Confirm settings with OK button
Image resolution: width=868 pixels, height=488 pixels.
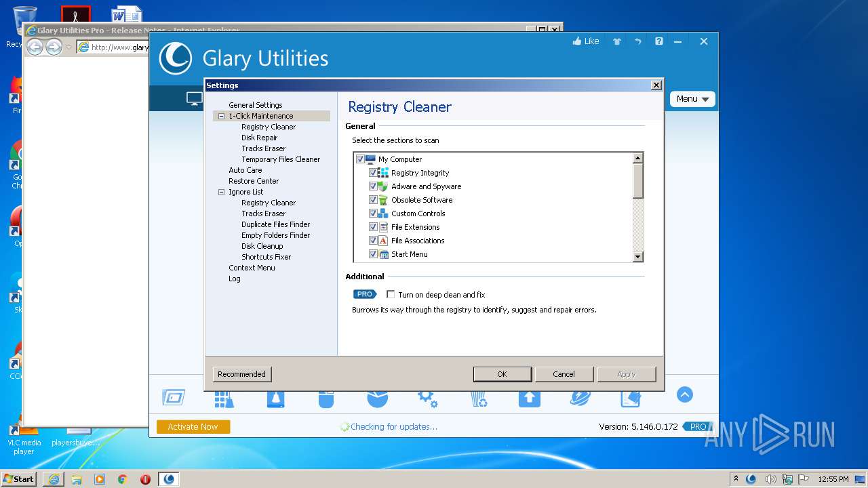click(x=502, y=374)
